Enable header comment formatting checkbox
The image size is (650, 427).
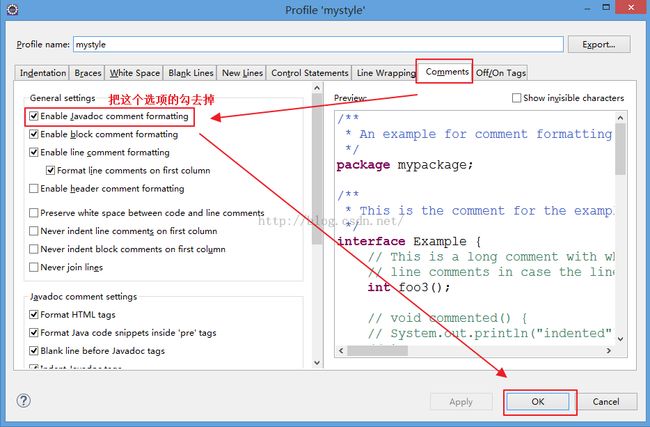[34, 189]
